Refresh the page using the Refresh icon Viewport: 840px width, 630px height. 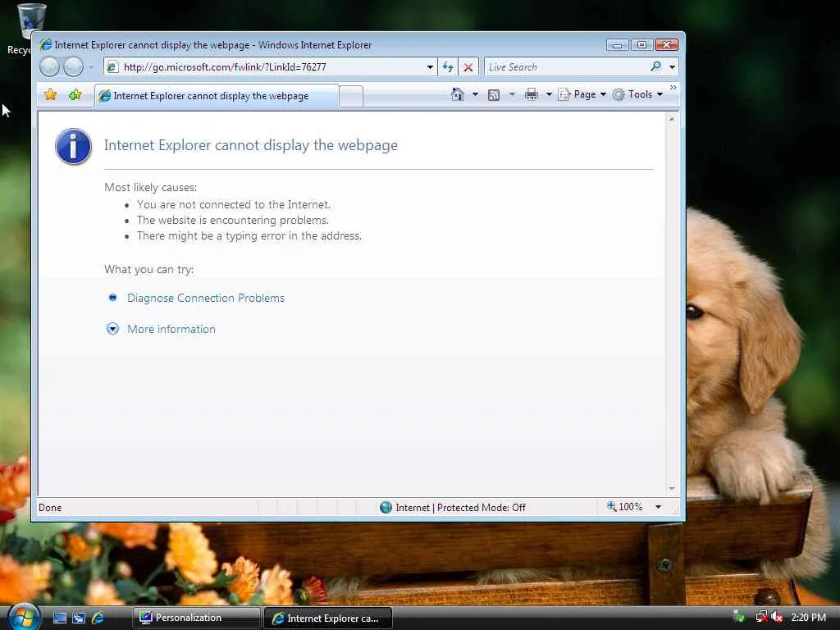pyautogui.click(x=448, y=67)
